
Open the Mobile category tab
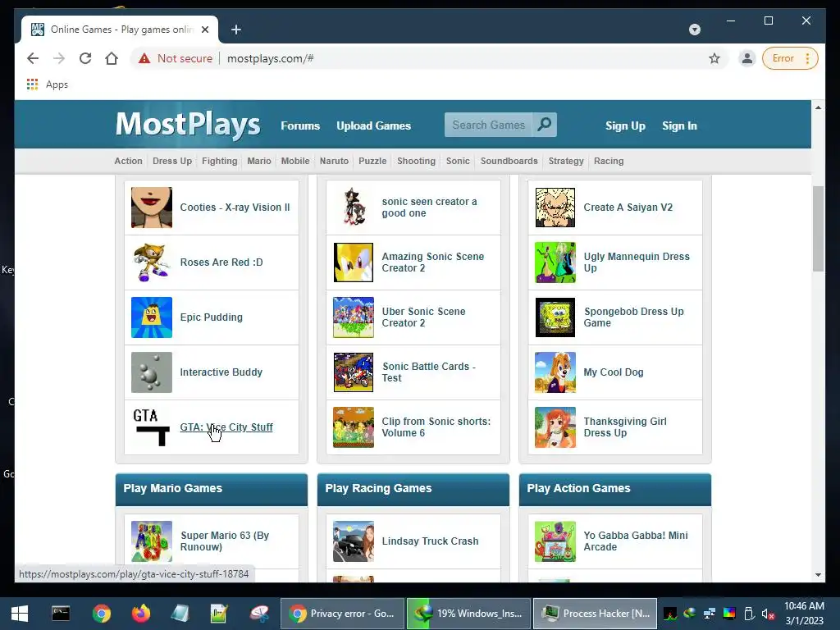tap(295, 161)
